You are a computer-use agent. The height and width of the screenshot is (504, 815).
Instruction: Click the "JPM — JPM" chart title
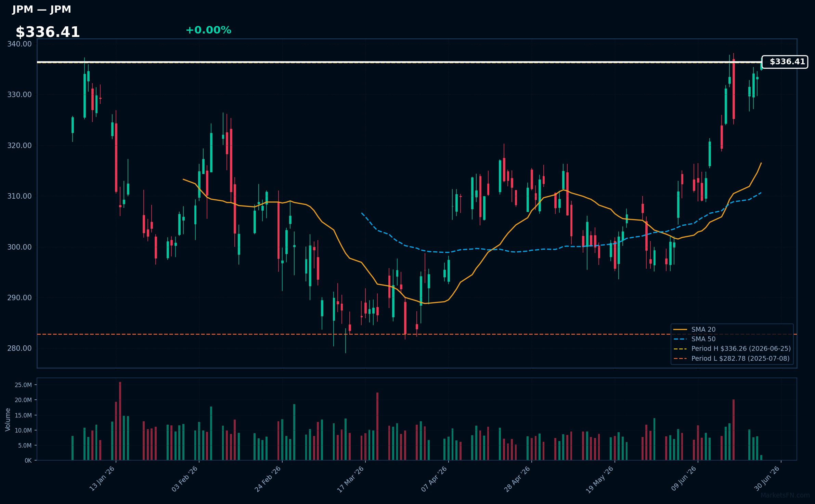(42, 9)
